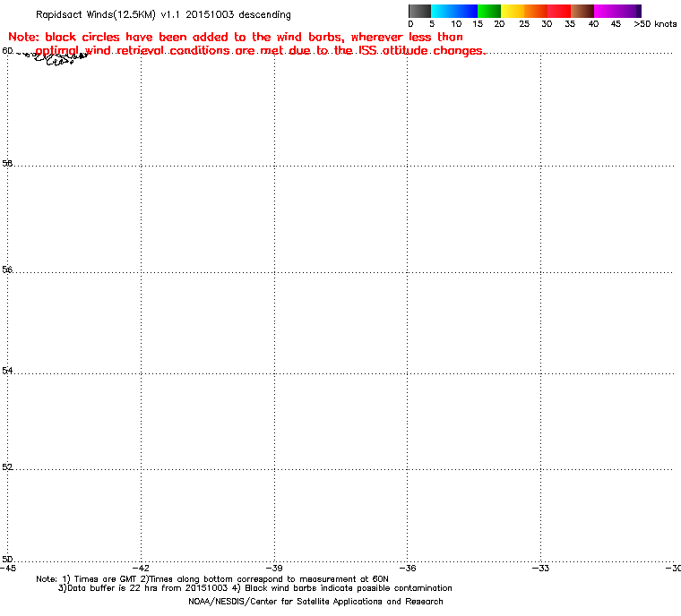Click the NOAA/NESDIS credit text
The height and width of the screenshot is (616, 681).
tap(315, 602)
